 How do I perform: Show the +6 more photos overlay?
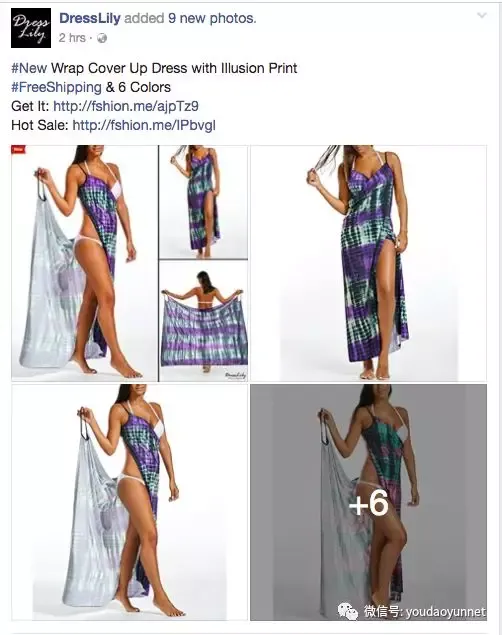[x=368, y=502]
